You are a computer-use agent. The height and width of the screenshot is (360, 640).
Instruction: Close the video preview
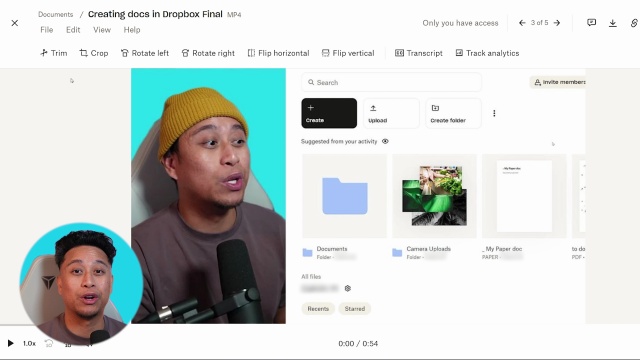15,23
